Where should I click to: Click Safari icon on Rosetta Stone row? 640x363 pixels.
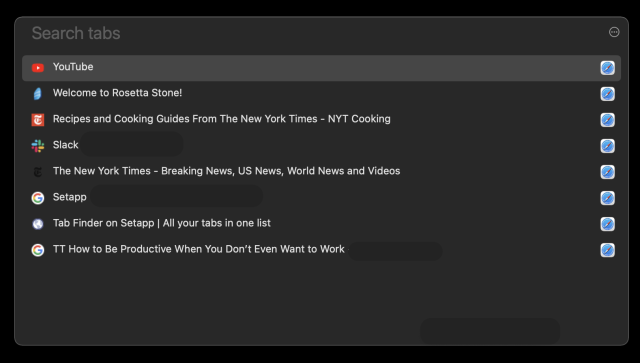click(x=607, y=94)
